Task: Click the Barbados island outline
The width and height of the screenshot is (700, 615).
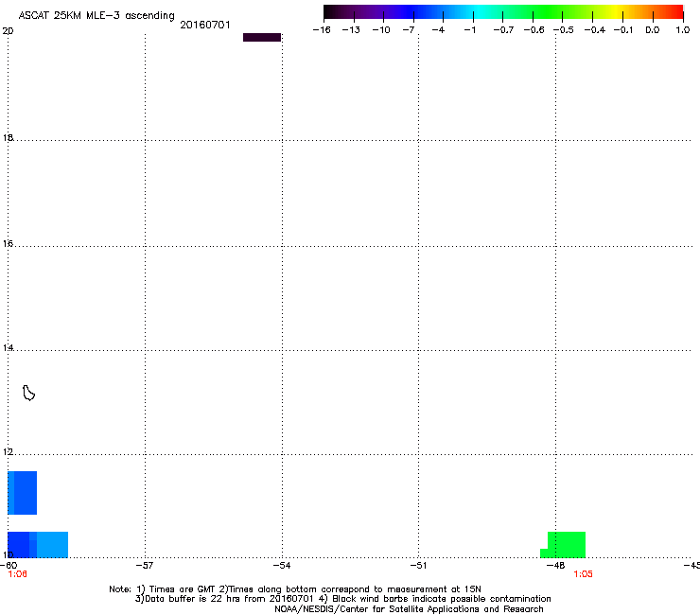Action: [28, 393]
